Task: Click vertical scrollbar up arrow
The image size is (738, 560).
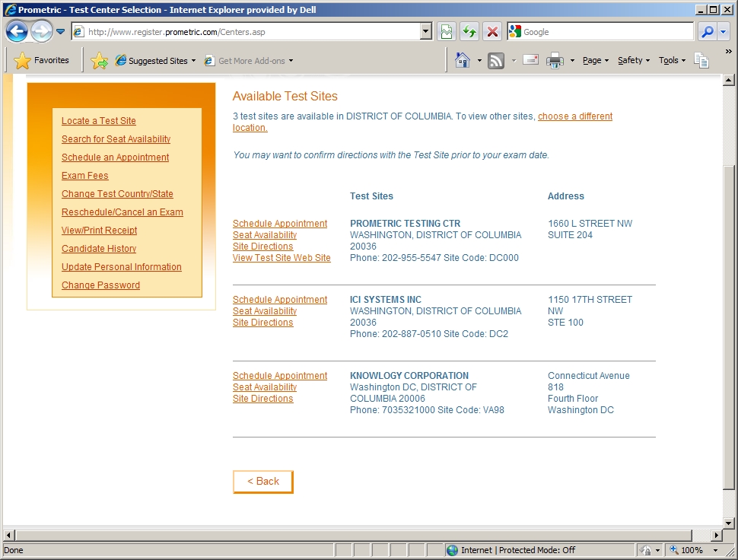Action: click(x=728, y=80)
